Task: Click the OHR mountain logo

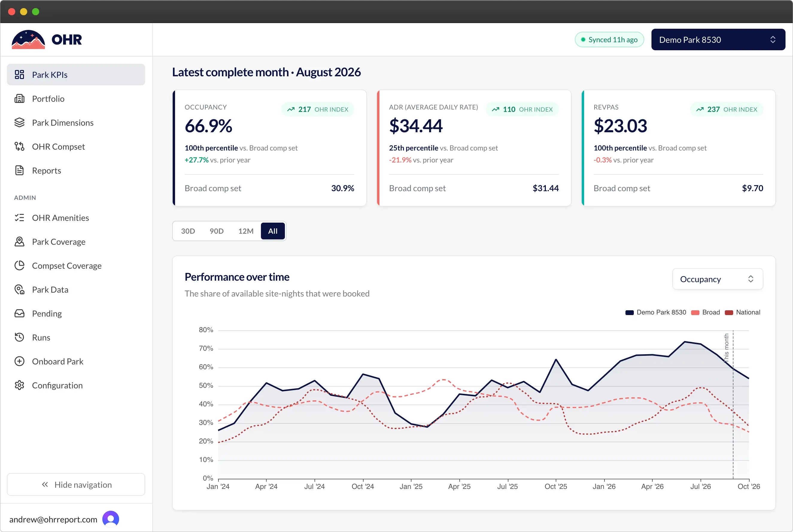Action: [x=28, y=39]
